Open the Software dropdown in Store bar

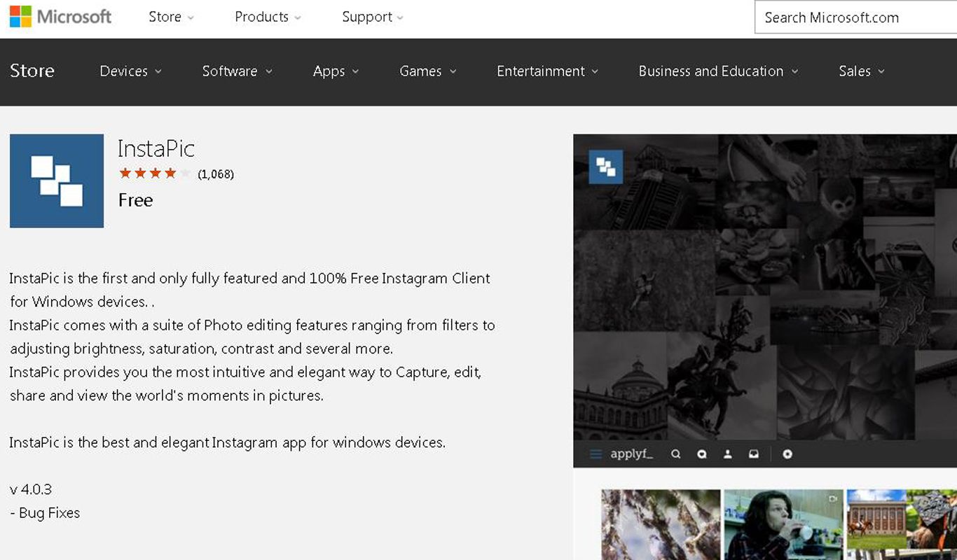[237, 71]
